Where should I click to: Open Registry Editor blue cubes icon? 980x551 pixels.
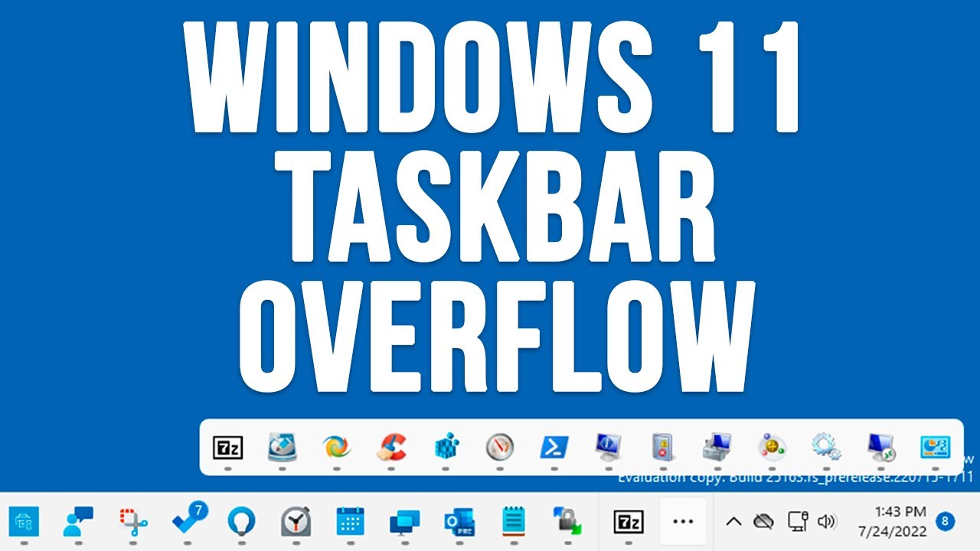pos(445,447)
